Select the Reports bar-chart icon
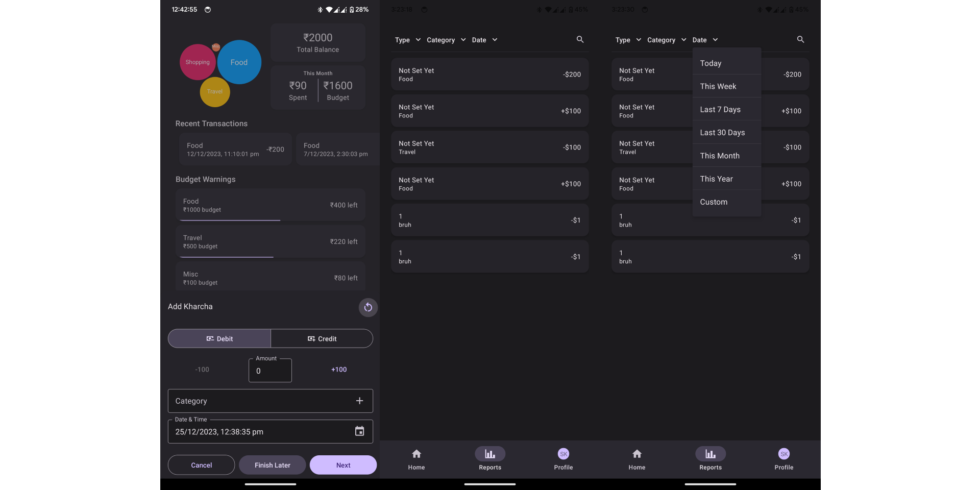The width and height of the screenshot is (980, 490). pyautogui.click(x=489, y=453)
